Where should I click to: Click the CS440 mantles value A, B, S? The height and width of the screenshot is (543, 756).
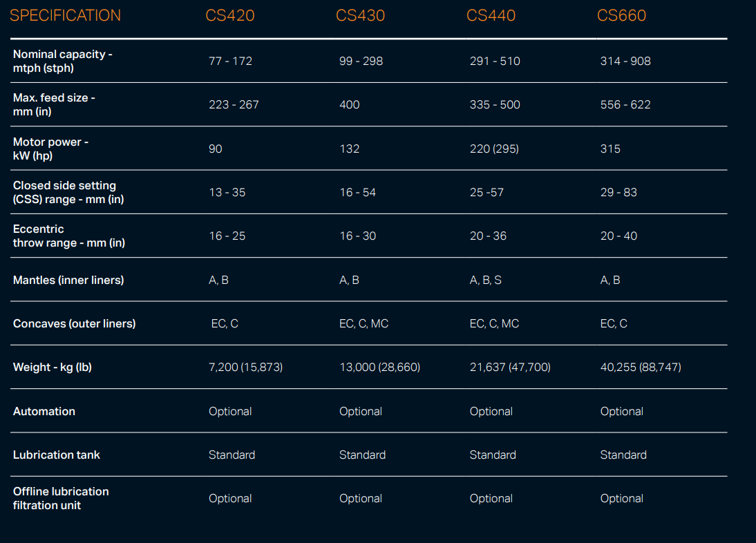tap(486, 280)
